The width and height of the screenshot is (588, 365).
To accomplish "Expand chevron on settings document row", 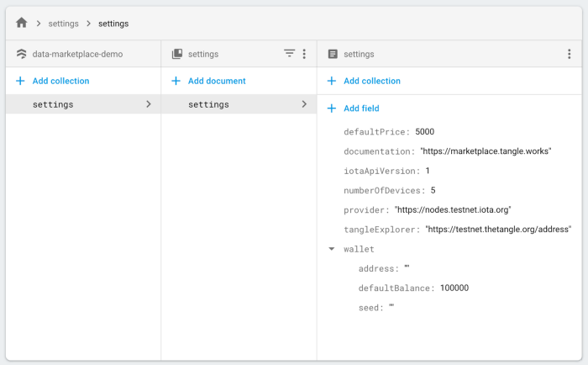I will point(304,104).
